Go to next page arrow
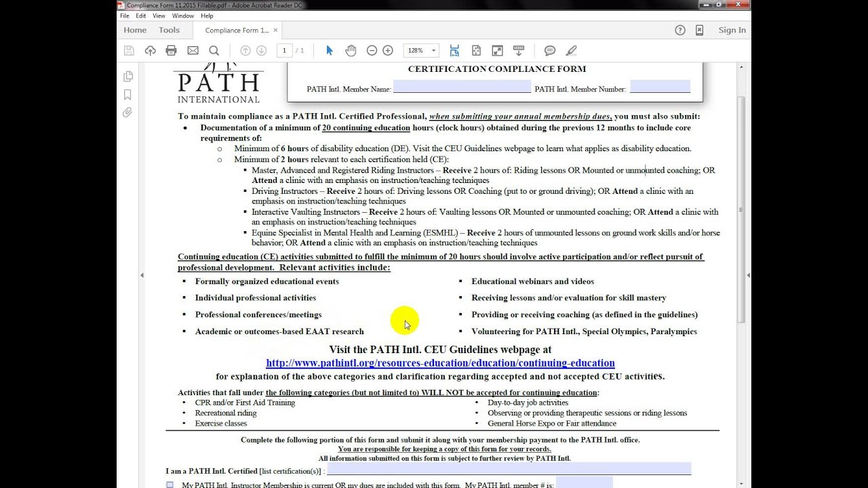 pos(262,51)
